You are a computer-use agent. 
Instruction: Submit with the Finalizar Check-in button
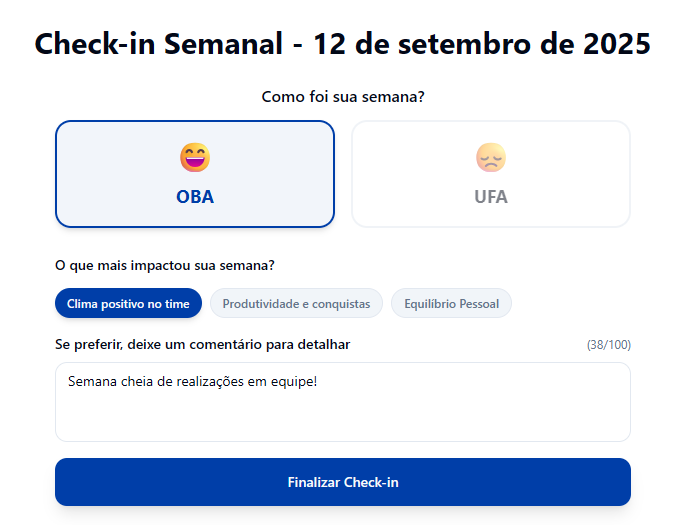click(343, 482)
